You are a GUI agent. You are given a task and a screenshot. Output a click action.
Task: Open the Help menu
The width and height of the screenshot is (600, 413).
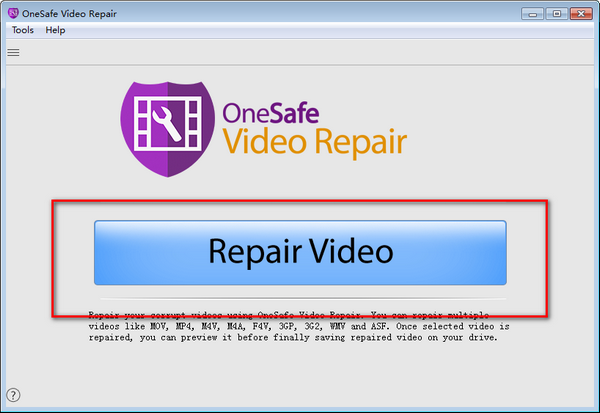[55, 30]
